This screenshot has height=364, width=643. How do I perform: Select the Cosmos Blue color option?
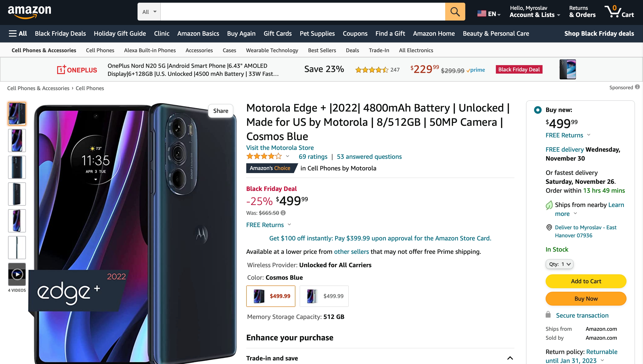click(271, 296)
